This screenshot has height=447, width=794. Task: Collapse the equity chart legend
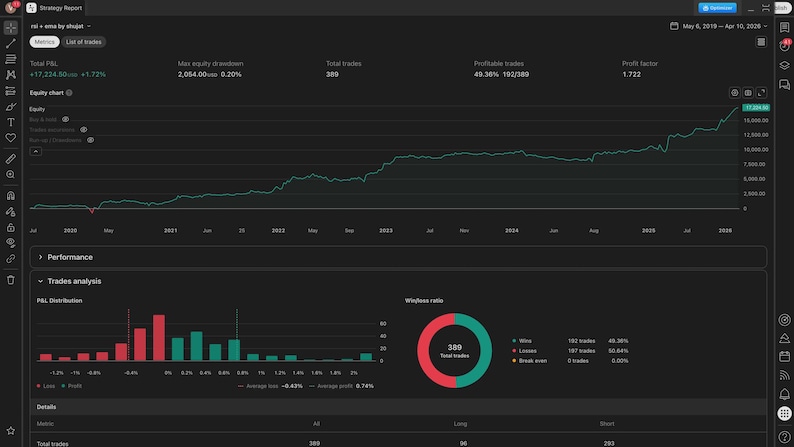click(35, 151)
